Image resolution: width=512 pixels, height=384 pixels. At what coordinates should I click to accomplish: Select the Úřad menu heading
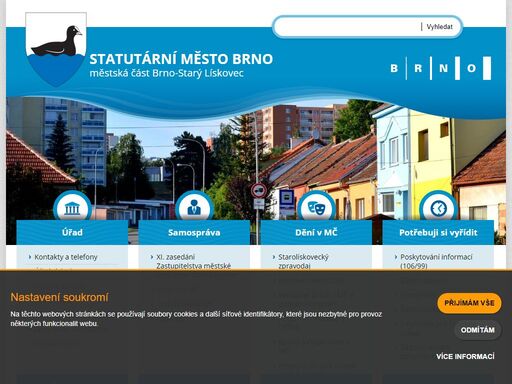72,232
